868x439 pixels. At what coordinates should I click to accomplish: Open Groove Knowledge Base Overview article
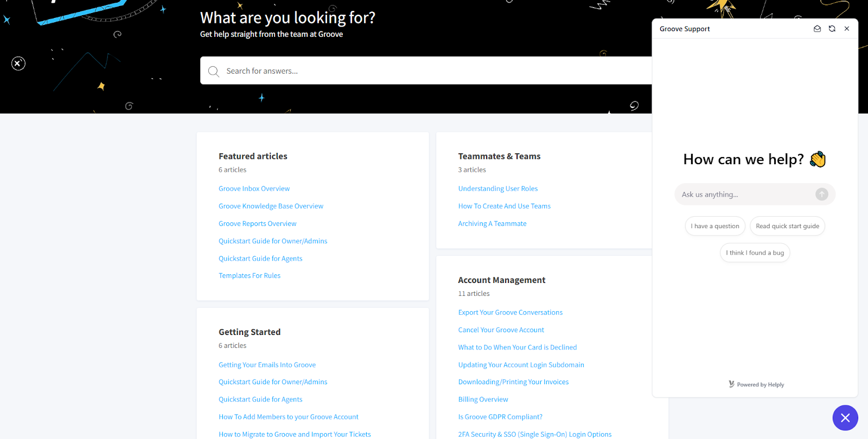coord(271,206)
